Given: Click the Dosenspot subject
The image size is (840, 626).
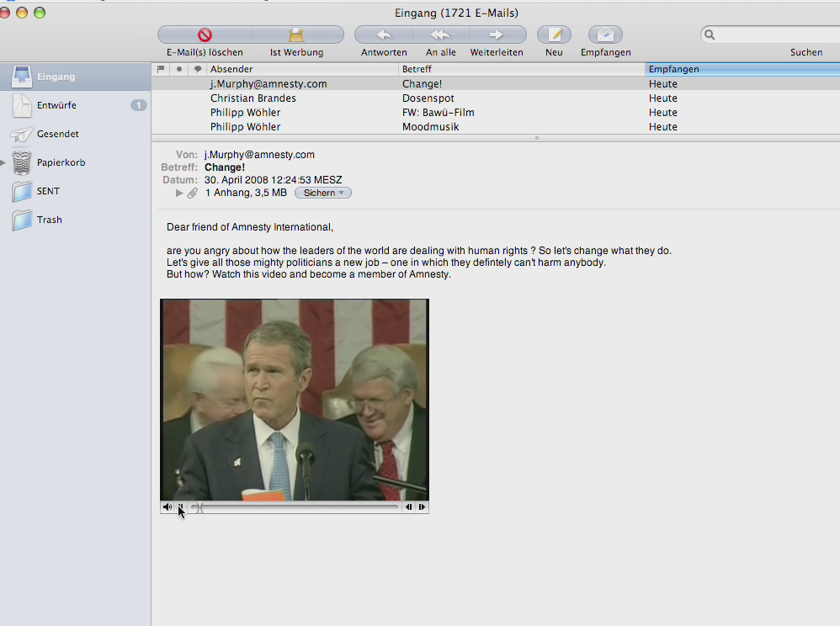Looking at the screenshot, I should coord(428,98).
